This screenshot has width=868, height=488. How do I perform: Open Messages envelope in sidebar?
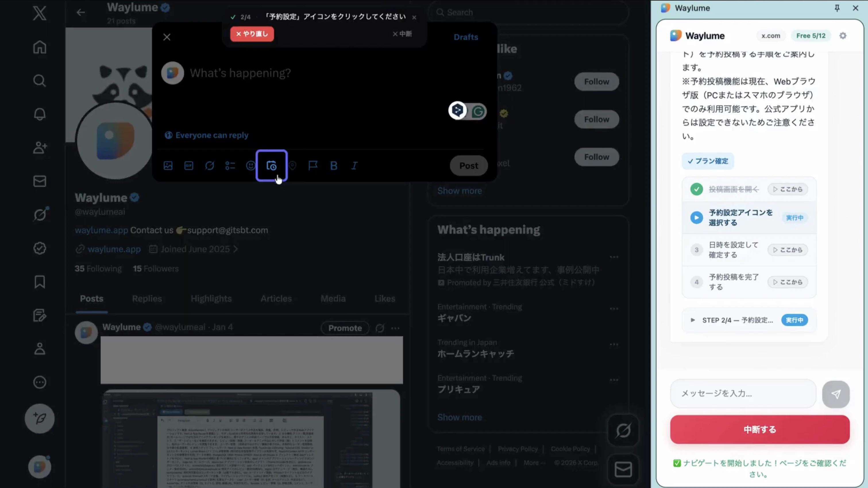tap(39, 181)
